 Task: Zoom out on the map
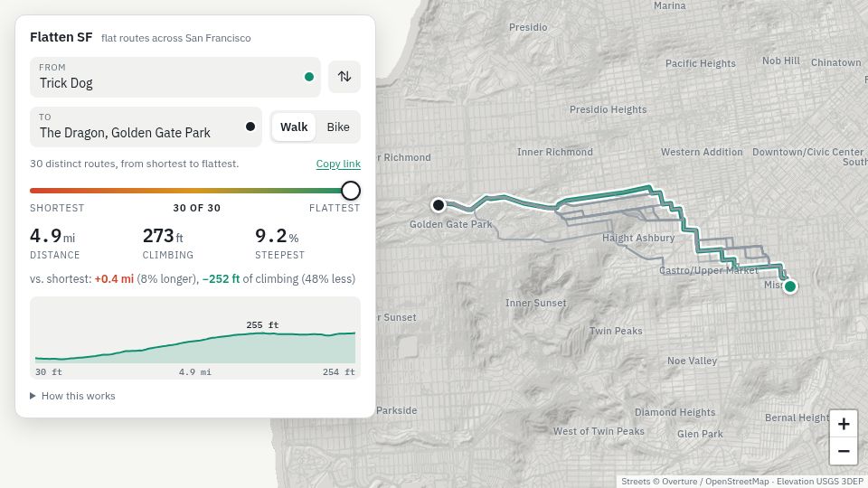(x=844, y=452)
